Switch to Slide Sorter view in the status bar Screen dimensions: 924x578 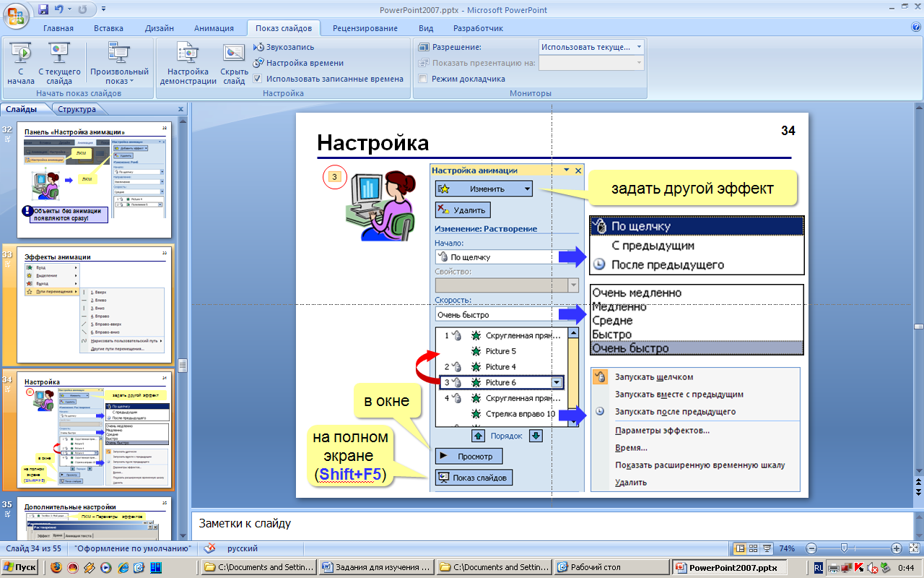tap(753, 548)
